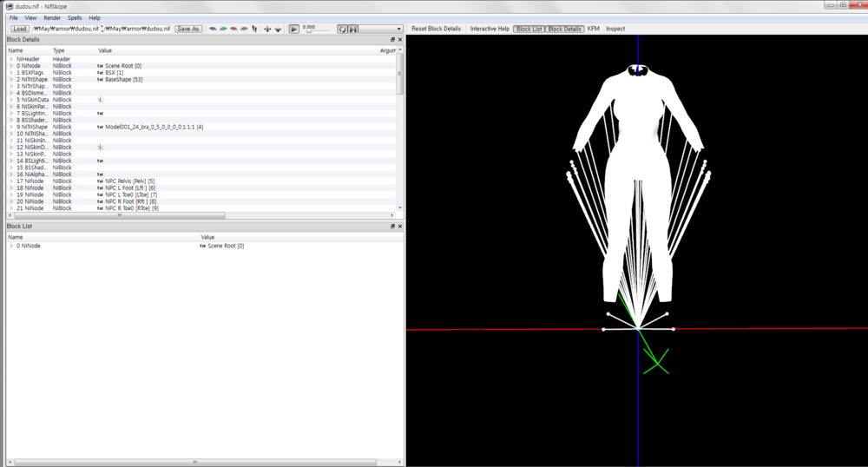Image resolution: width=868 pixels, height=467 pixels.
Task: Toggle the animation Loop button
Action: pyautogui.click(x=342, y=29)
